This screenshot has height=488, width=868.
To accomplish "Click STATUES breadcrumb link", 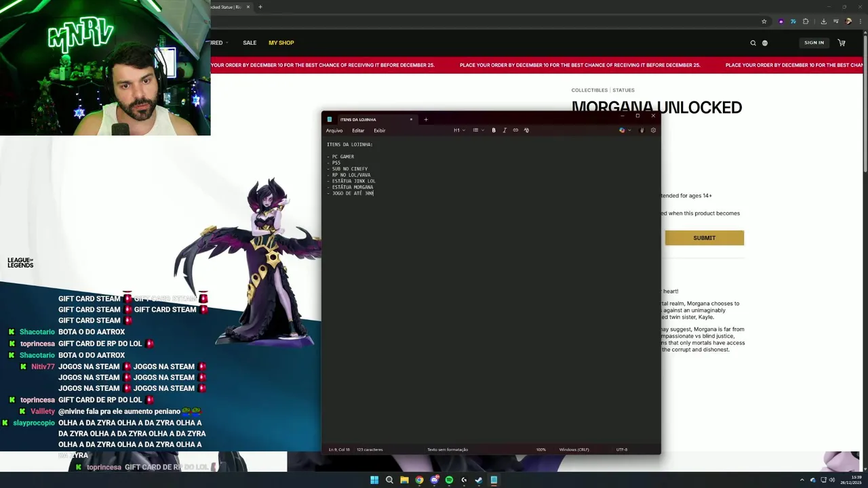I will (623, 90).
